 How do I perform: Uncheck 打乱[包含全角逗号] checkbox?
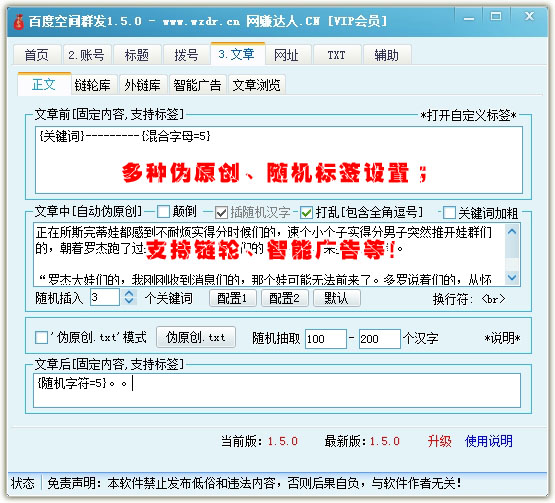pos(306,212)
